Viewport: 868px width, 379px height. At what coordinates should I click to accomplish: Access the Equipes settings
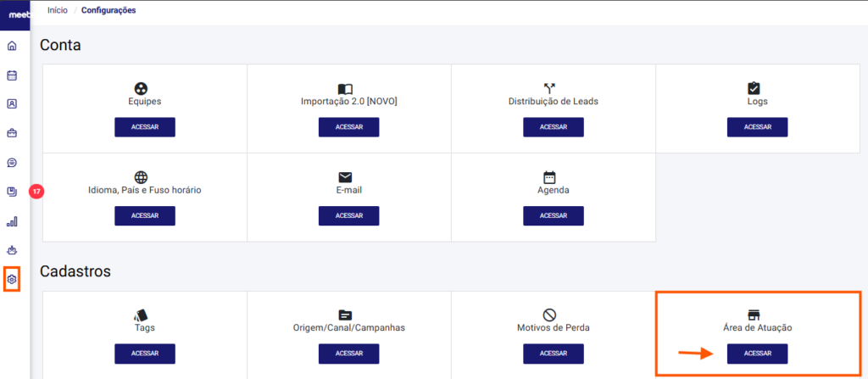pyautogui.click(x=145, y=127)
